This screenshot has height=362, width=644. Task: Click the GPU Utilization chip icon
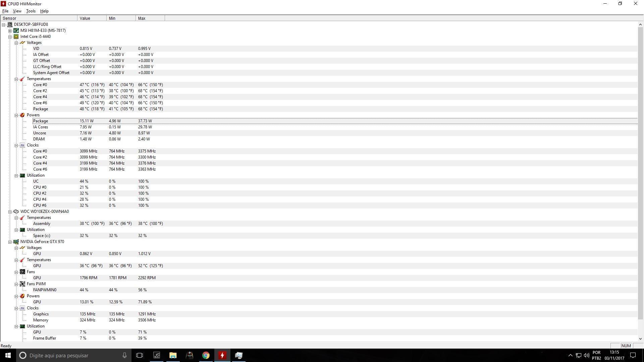click(22, 326)
